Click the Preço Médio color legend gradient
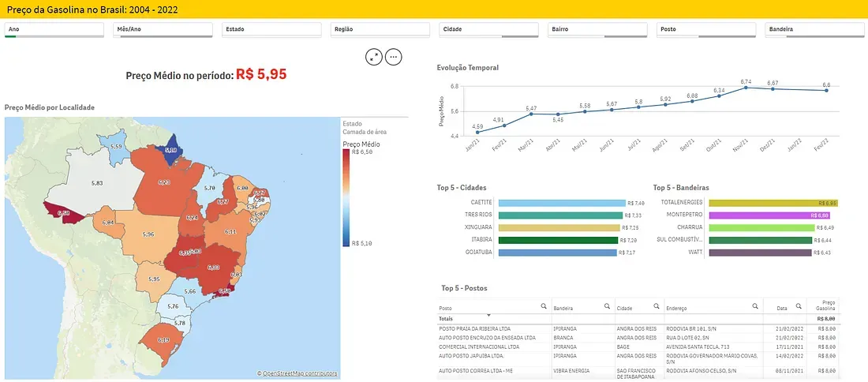 tap(346, 197)
